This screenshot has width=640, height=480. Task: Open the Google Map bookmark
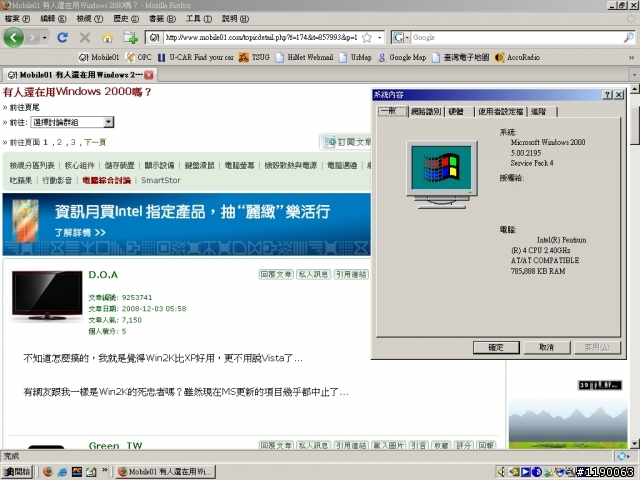click(x=402, y=57)
